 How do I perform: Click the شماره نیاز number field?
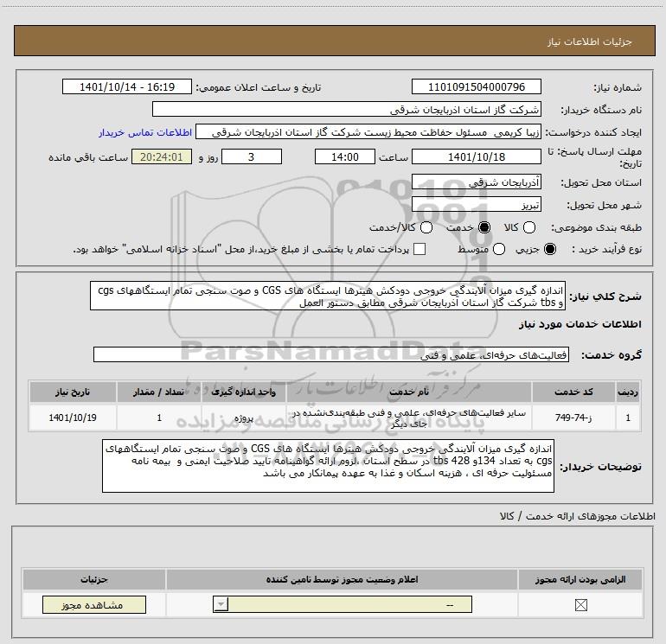(x=476, y=87)
